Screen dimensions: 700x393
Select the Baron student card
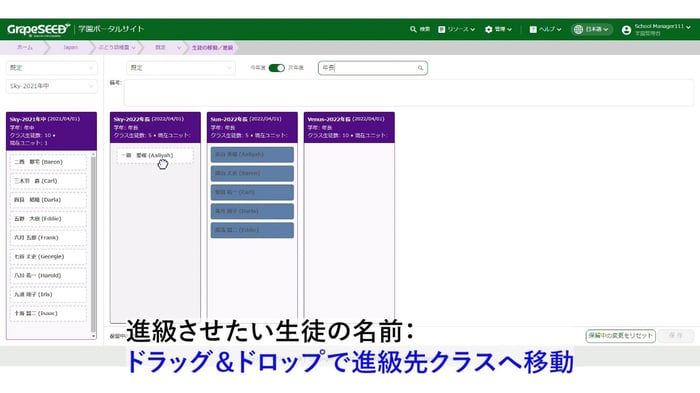(x=48, y=162)
